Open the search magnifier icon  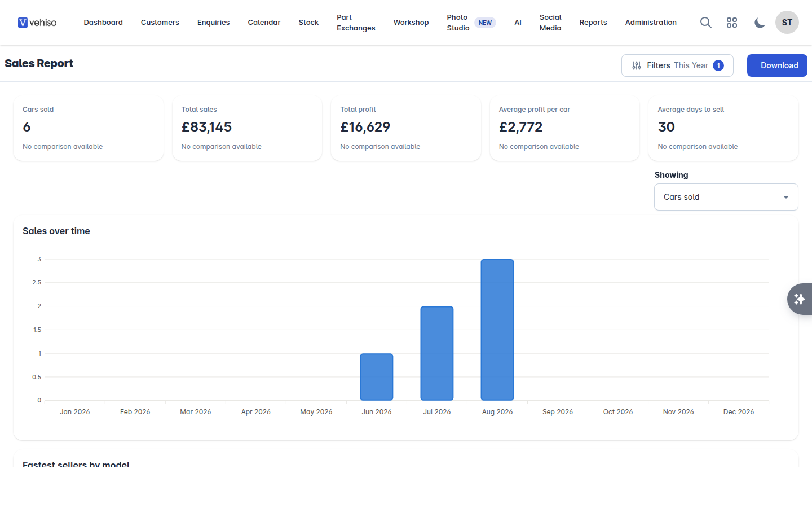click(705, 23)
